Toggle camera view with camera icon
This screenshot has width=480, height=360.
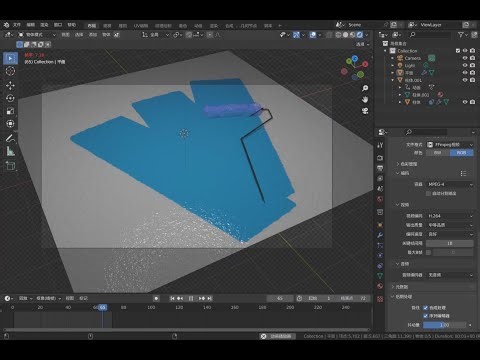coord(365,111)
